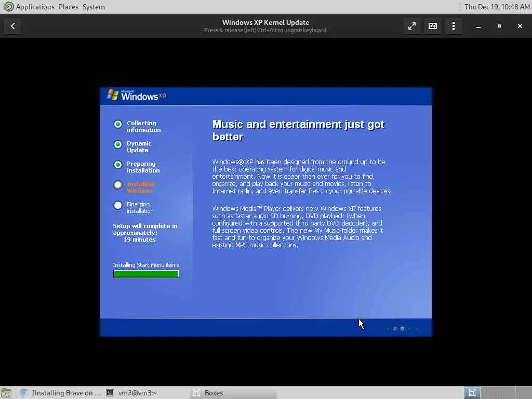Go back with the Boxes back arrow
The image size is (532, 399).
tap(12, 26)
